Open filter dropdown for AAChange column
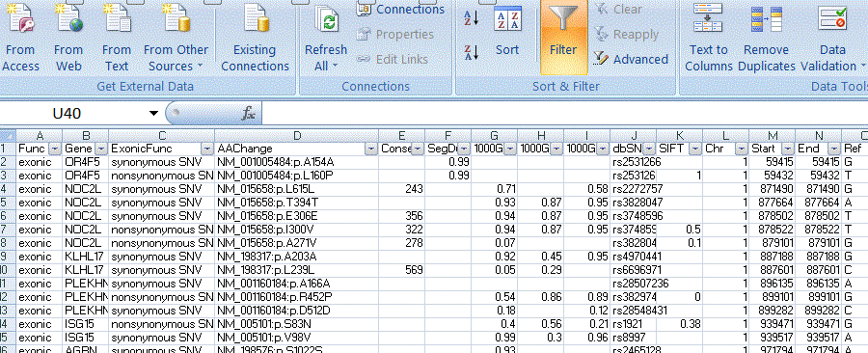Screen dimensions: 868x353 pyautogui.click(x=371, y=149)
